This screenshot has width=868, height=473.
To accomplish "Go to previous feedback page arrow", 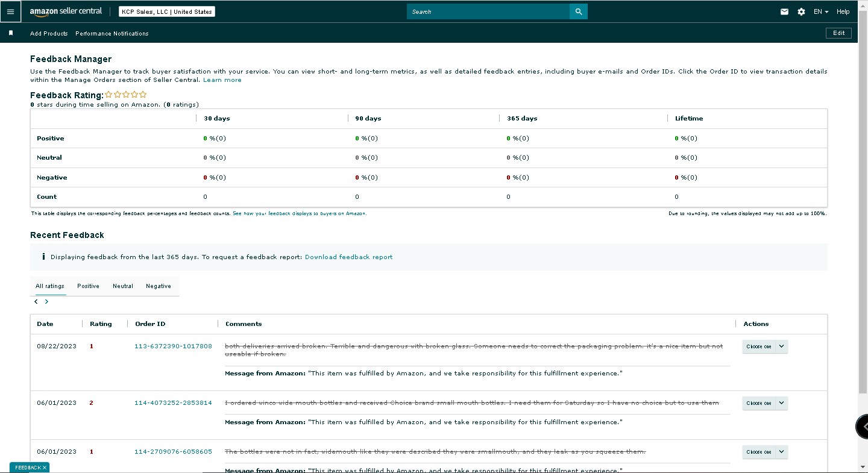I will coord(36,301).
